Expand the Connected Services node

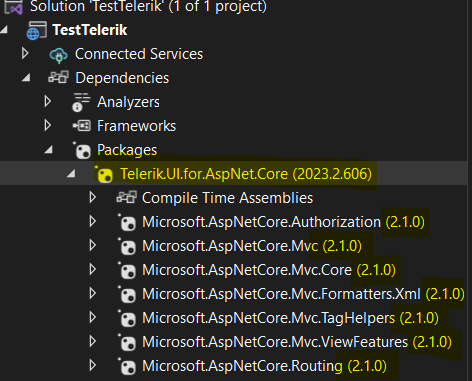pyautogui.click(x=25, y=54)
